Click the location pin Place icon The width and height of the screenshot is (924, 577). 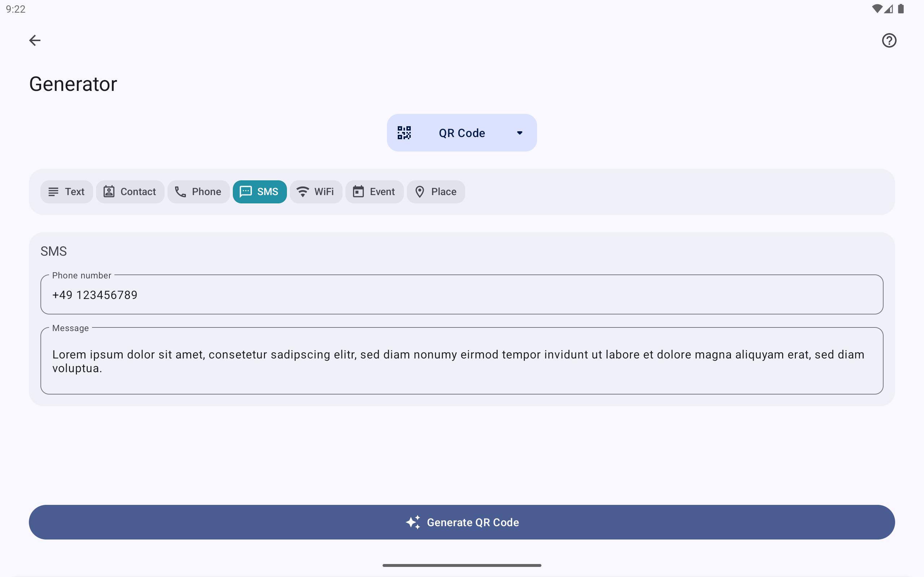[420, 191]
